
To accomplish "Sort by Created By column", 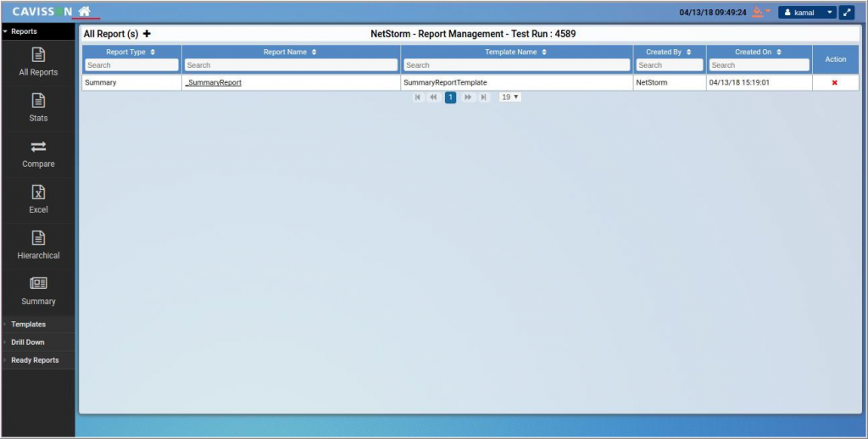I will pyautogui.click(x=688, y=52).
